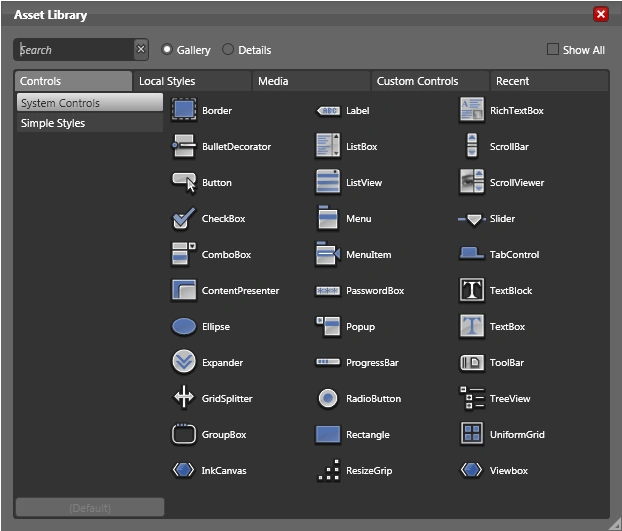622x531 pixels.
Task: Click the GridSplitter text label
Action: click(227, 399)
